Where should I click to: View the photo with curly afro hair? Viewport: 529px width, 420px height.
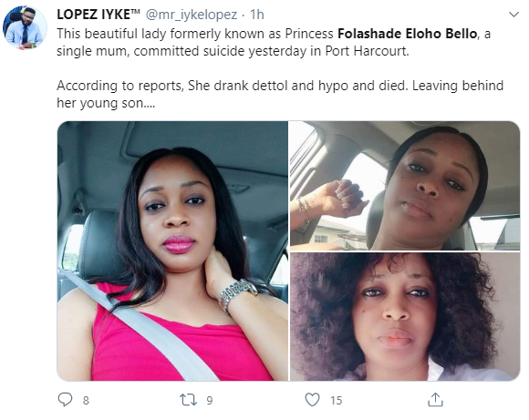click(x=405, y=317)
